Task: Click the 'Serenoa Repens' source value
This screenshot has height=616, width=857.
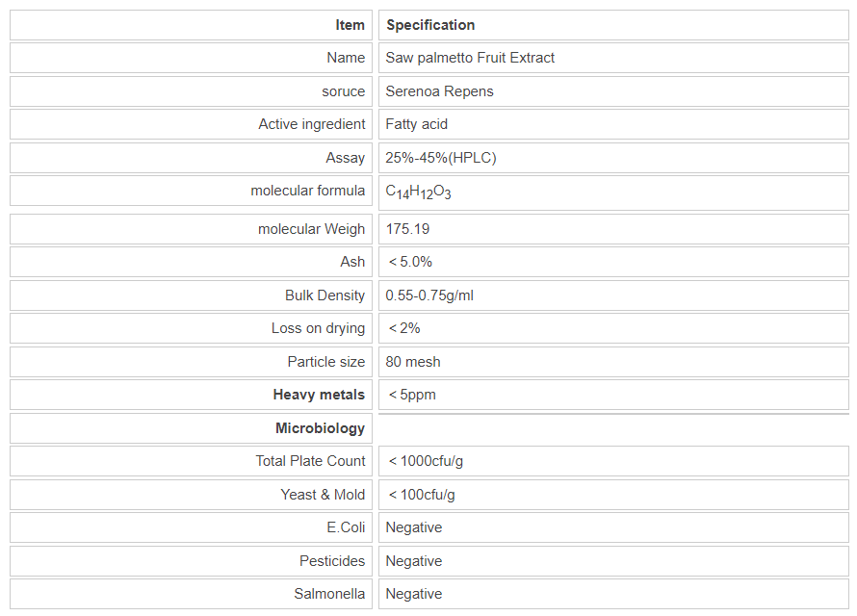Action: 439,91
